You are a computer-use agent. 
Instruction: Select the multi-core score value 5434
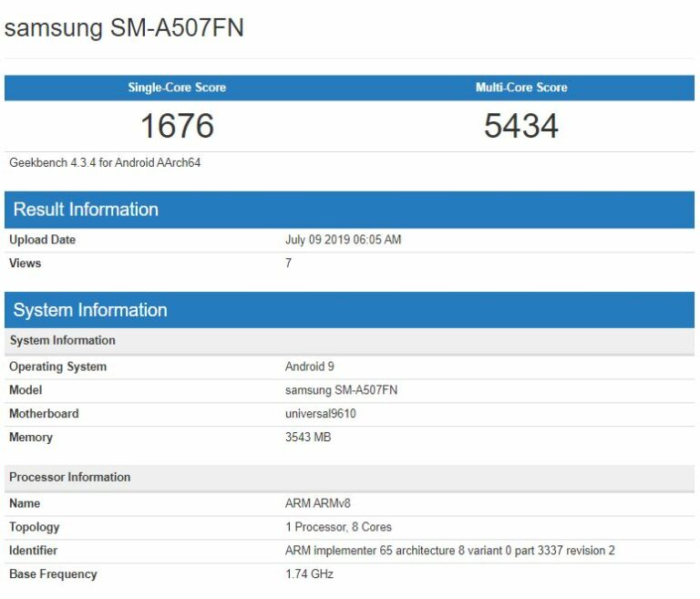521,126
